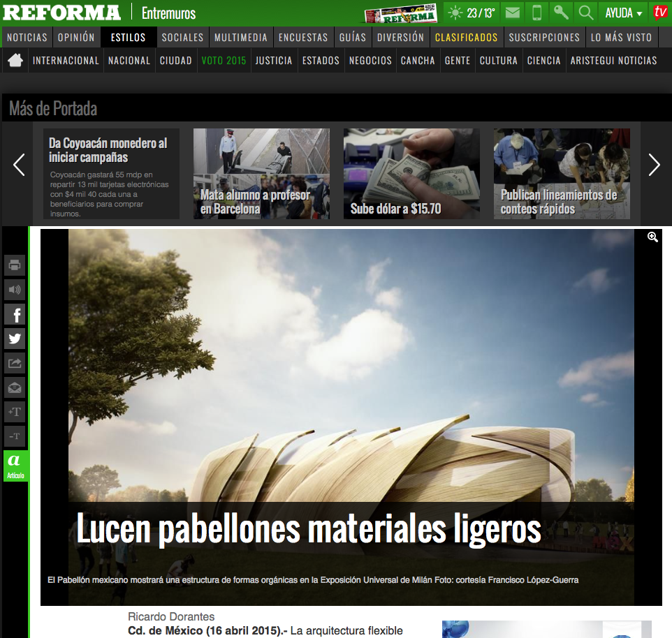
Task: Open the SOCIALES tab
Action: click(x=182, y=37)
